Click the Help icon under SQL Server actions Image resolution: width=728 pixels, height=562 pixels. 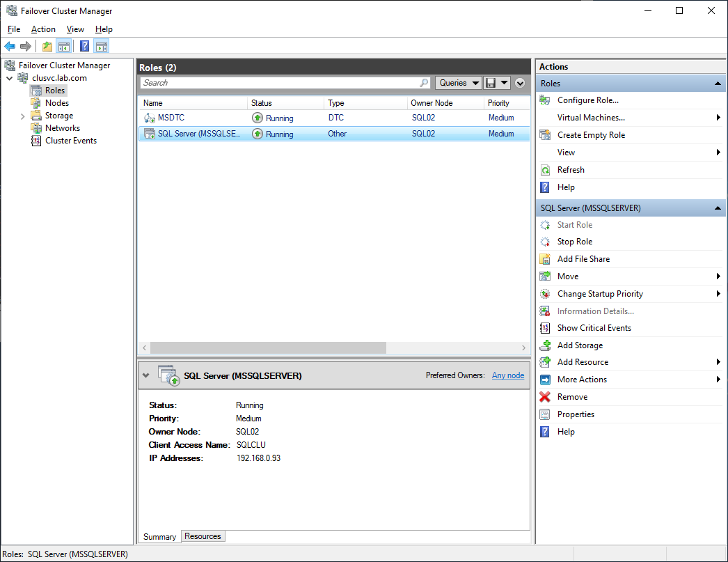[545, 432]
